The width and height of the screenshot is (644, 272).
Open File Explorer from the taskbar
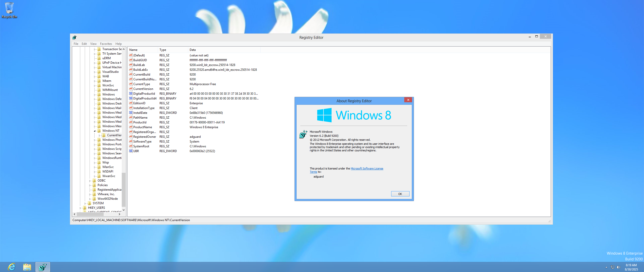tap(27, 267)
